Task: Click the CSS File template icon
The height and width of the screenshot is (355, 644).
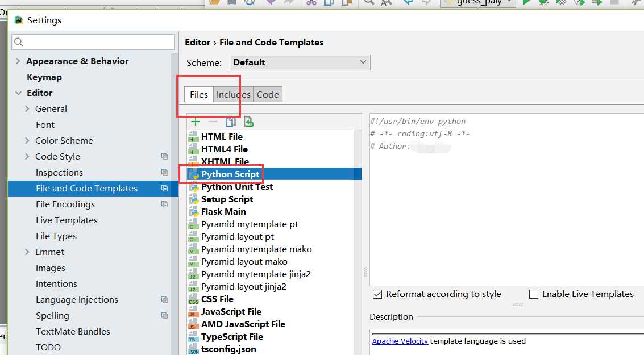Action: (x=193, y=299)
